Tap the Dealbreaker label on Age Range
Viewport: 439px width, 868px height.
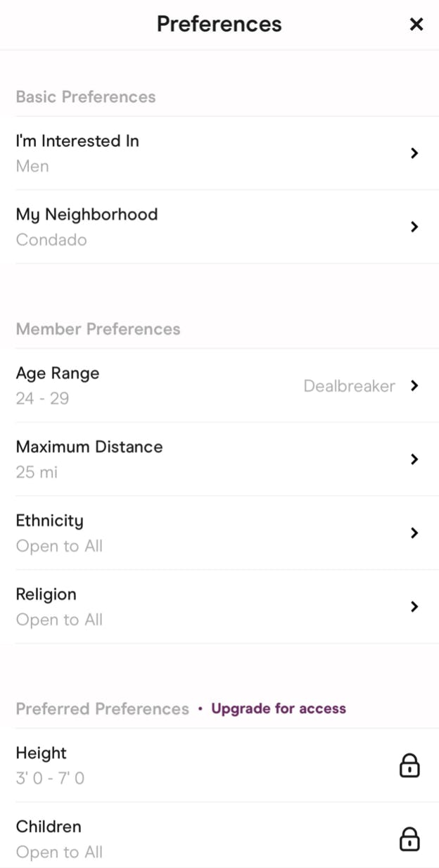coord(350,385)
